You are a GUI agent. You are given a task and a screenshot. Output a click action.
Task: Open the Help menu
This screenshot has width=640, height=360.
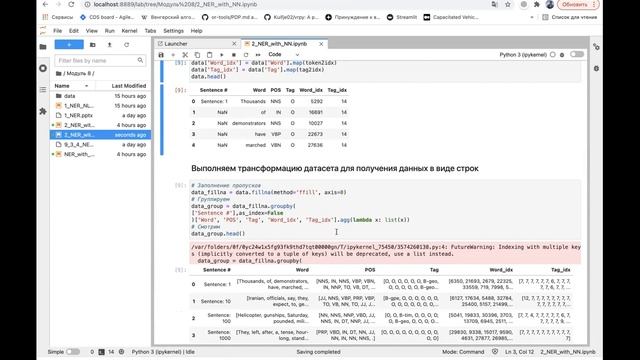pyautogui.click(x=196, y=31)
